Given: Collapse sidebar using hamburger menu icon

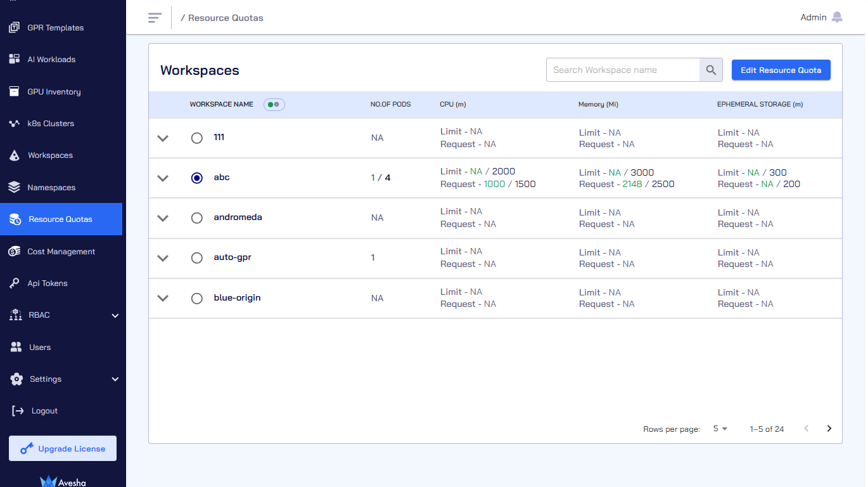Looking at the screenshot, I should (x=155, y=18).
